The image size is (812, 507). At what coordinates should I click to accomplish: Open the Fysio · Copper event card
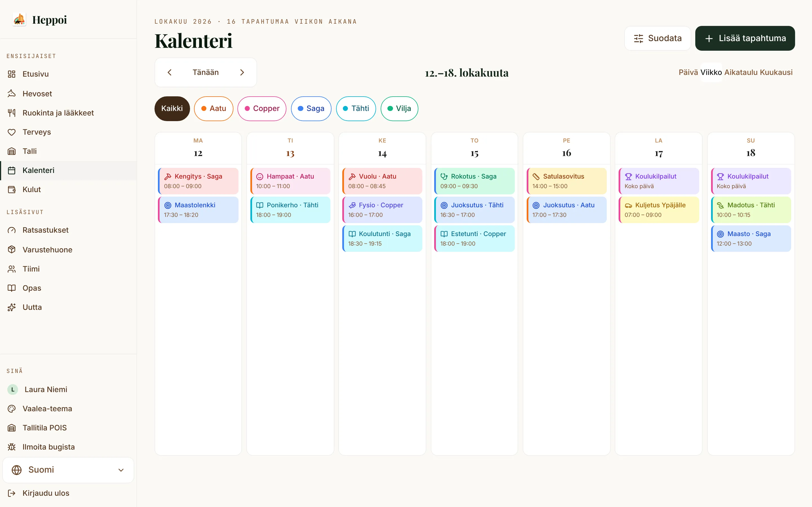point(382,210)
